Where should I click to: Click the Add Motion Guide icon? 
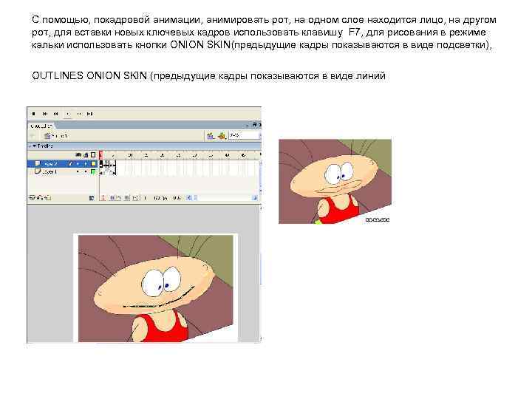coord(40,198)
